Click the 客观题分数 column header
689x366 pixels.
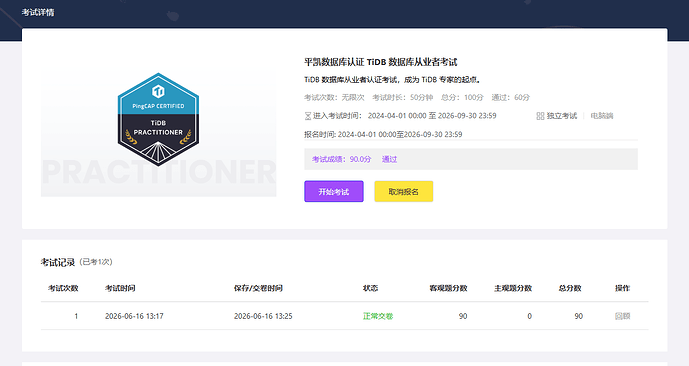point(448,288)
